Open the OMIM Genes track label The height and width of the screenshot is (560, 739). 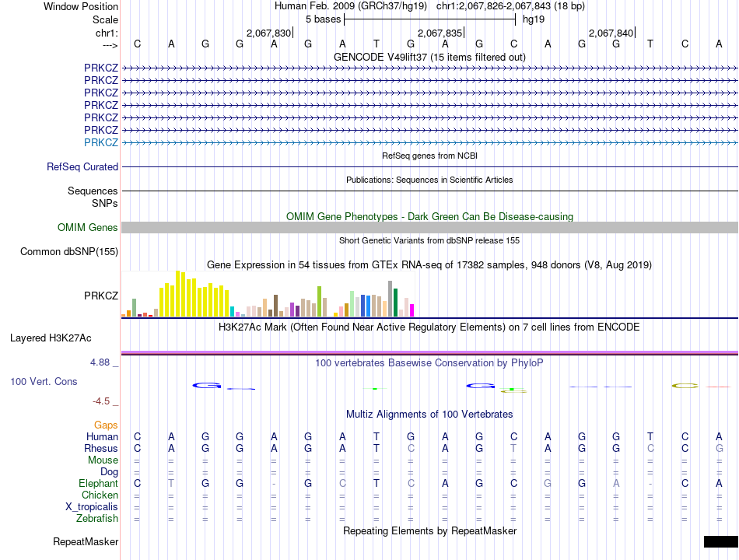[x=88, y=228]
